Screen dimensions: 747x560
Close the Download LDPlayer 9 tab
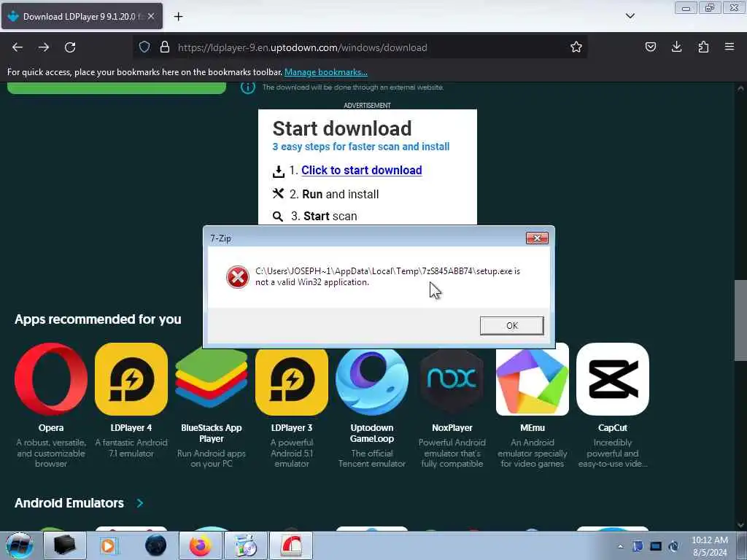click(x=151, y=16)
